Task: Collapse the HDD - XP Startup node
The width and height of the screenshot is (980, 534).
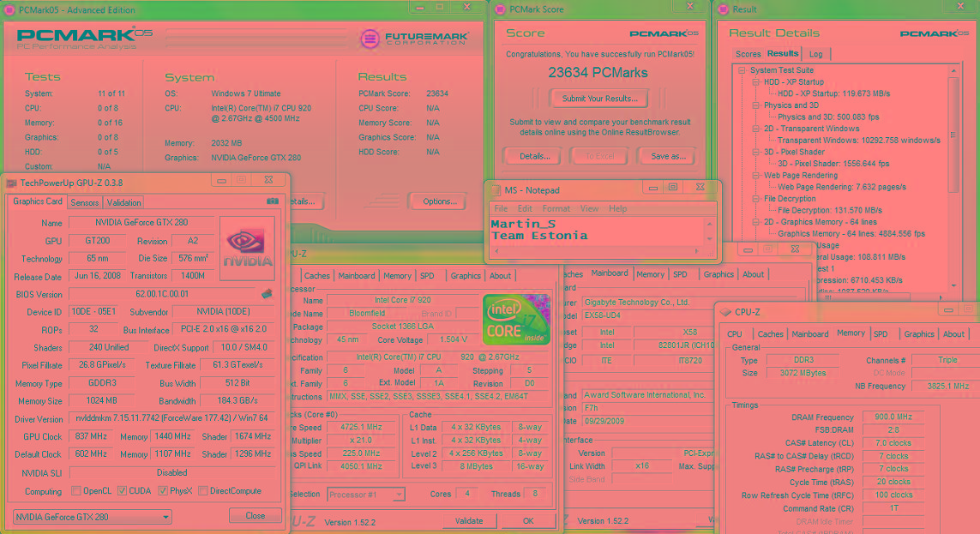Action: (x=755, y=81)
